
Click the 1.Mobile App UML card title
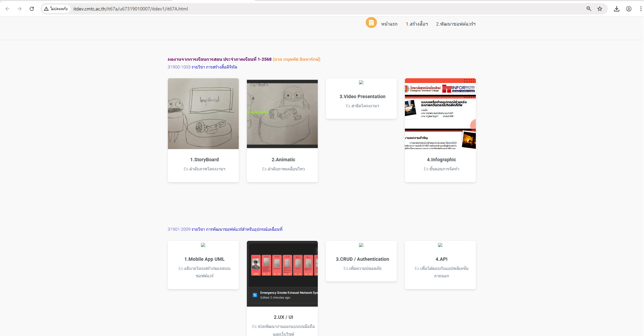pos(204,259)
